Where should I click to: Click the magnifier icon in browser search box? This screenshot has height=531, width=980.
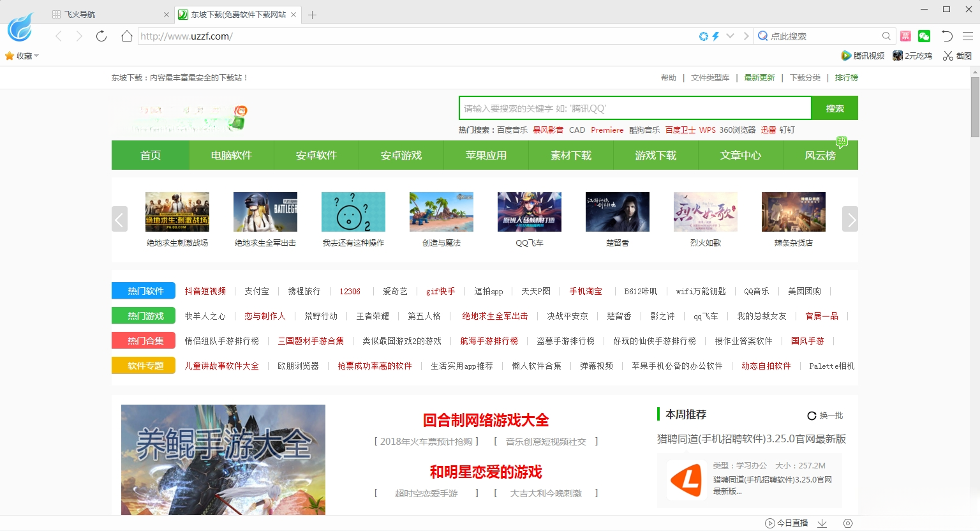click(886, 36)
